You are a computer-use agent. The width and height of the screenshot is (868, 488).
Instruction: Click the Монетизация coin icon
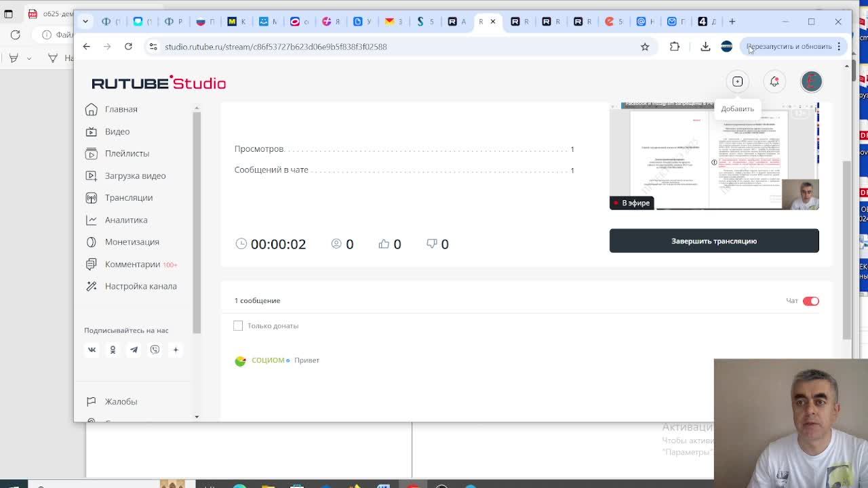(x=92, y=242)
